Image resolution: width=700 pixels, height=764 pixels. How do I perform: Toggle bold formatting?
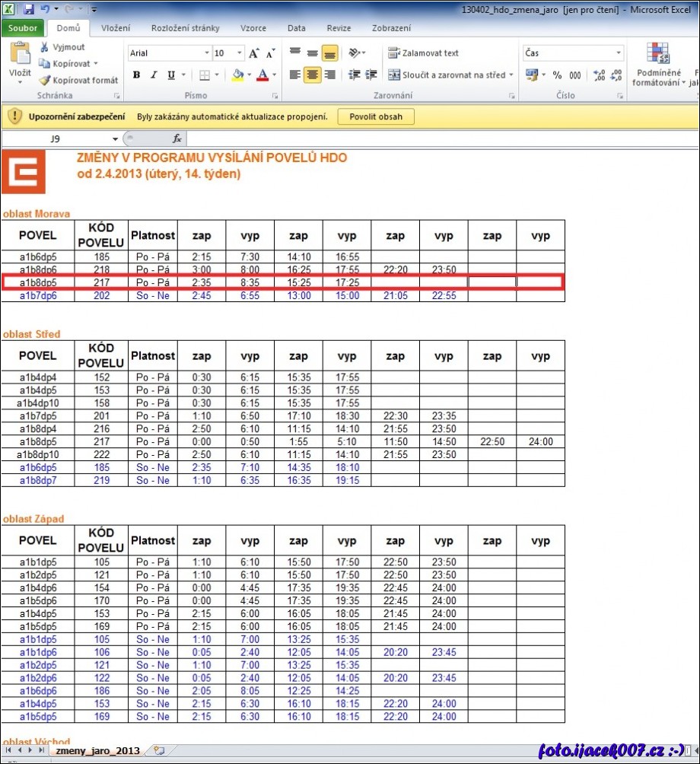pos(136,75)
